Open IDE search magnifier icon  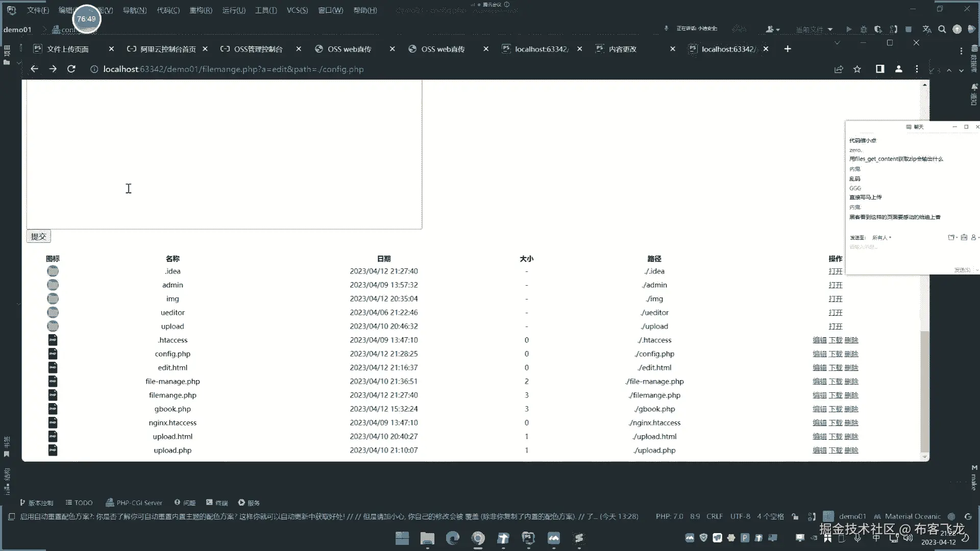(x=942, y=29)
